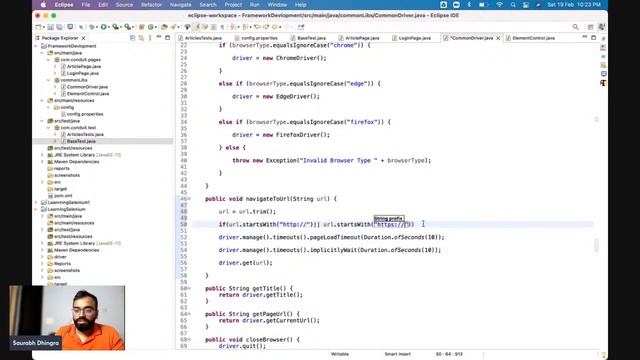Click the Search flashlight toolbar icon

(x=173, y=27)
